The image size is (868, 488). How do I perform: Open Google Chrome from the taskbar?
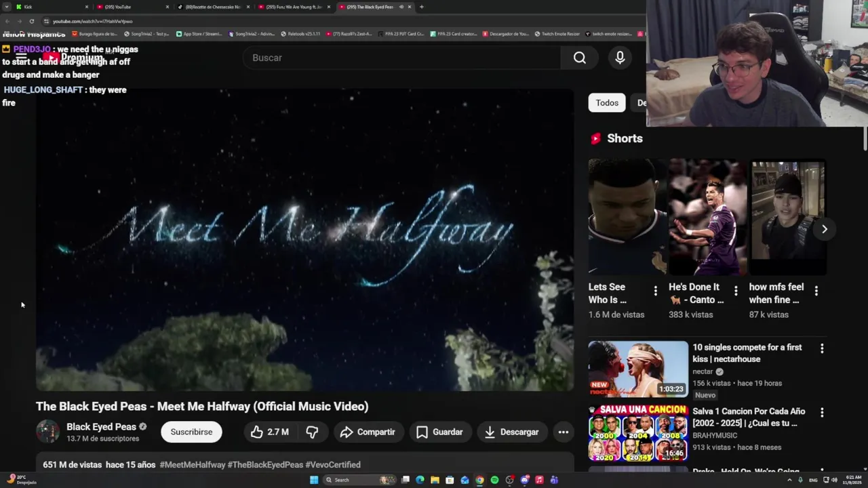479,480
